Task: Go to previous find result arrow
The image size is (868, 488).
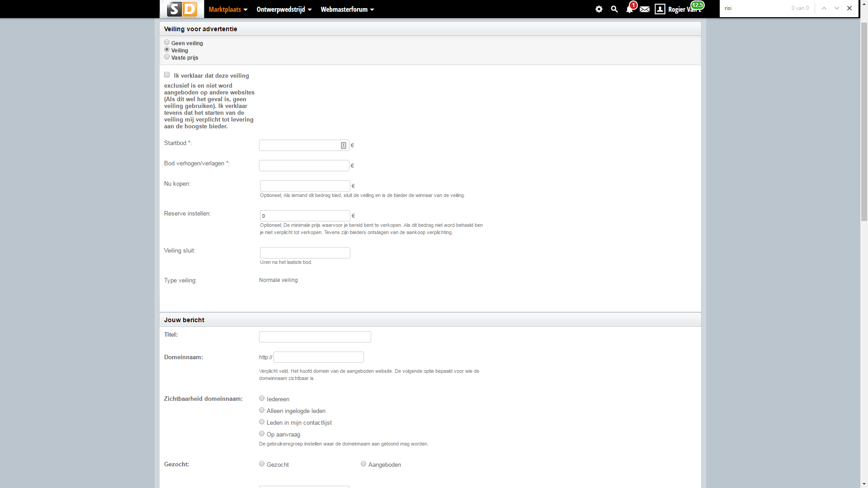Action: click(x=824, y=8)
